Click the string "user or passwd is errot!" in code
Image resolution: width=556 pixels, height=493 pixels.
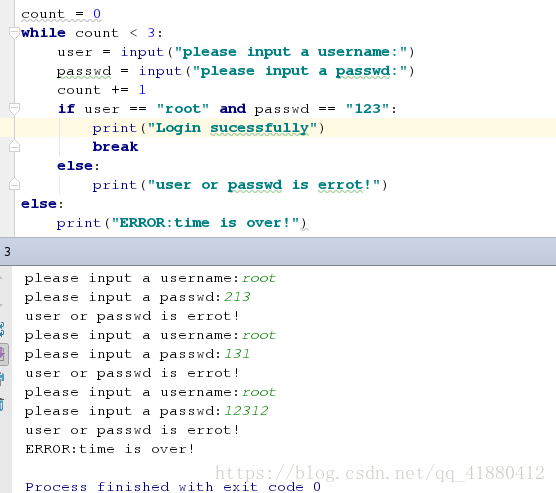click(x=264, y=185)
